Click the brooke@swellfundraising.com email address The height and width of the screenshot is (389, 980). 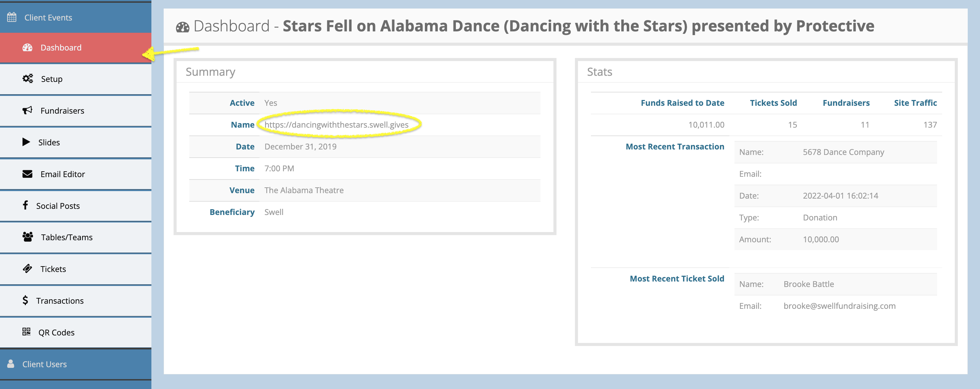point(839,306)
